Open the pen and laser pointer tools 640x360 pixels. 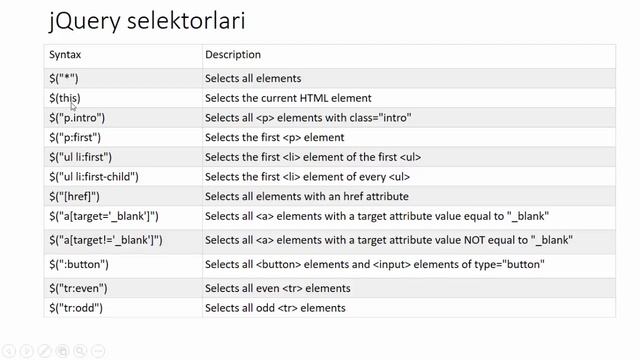(x=44, y=351)
